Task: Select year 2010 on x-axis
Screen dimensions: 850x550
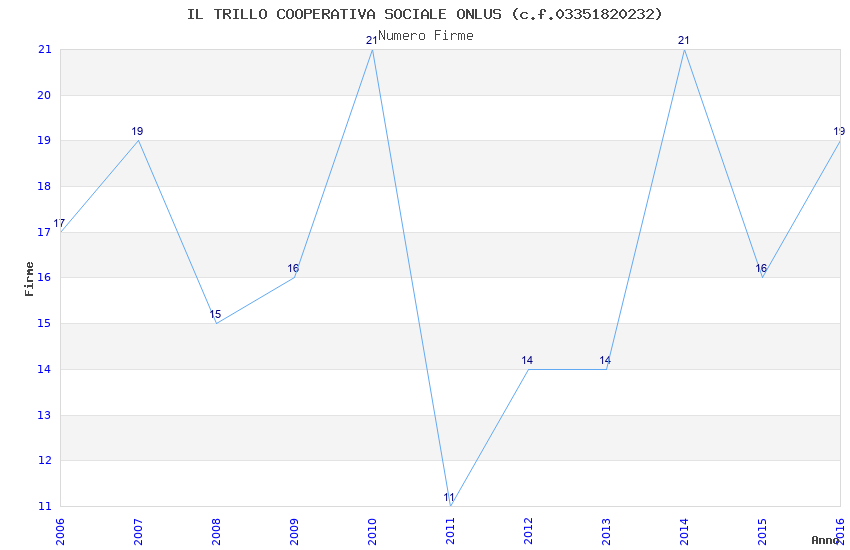Action: (x=372, y=532)
